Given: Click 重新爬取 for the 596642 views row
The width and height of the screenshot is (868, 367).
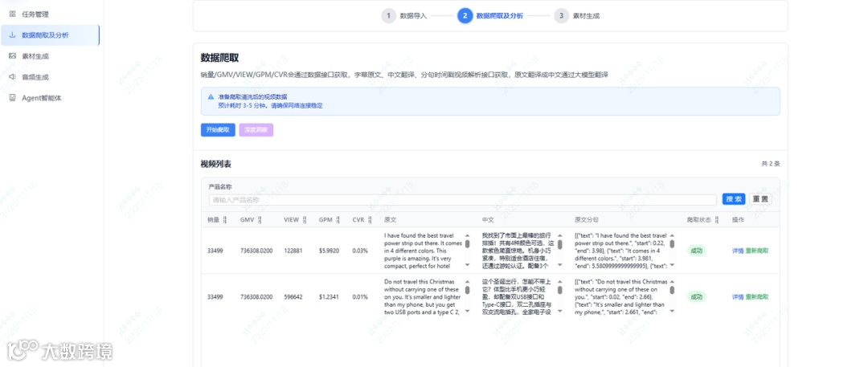Looking at the screenshot, I should point(757,296).
